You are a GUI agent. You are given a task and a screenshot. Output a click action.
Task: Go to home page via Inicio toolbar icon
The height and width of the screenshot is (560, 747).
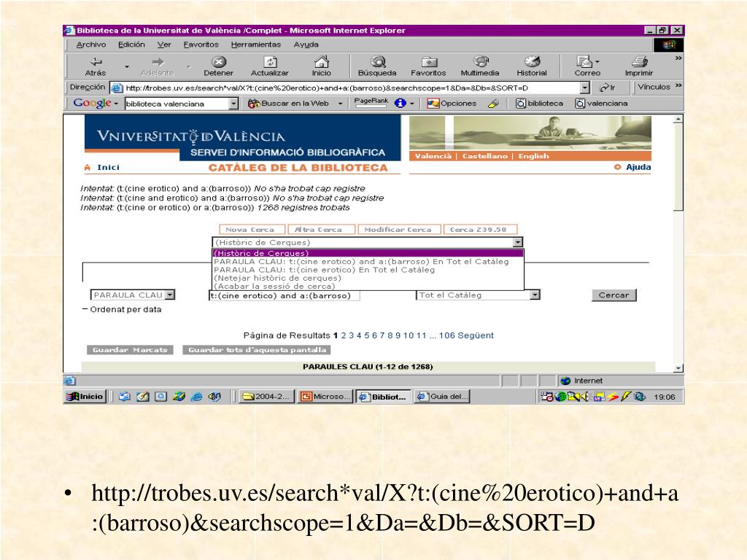coord(322,66)
